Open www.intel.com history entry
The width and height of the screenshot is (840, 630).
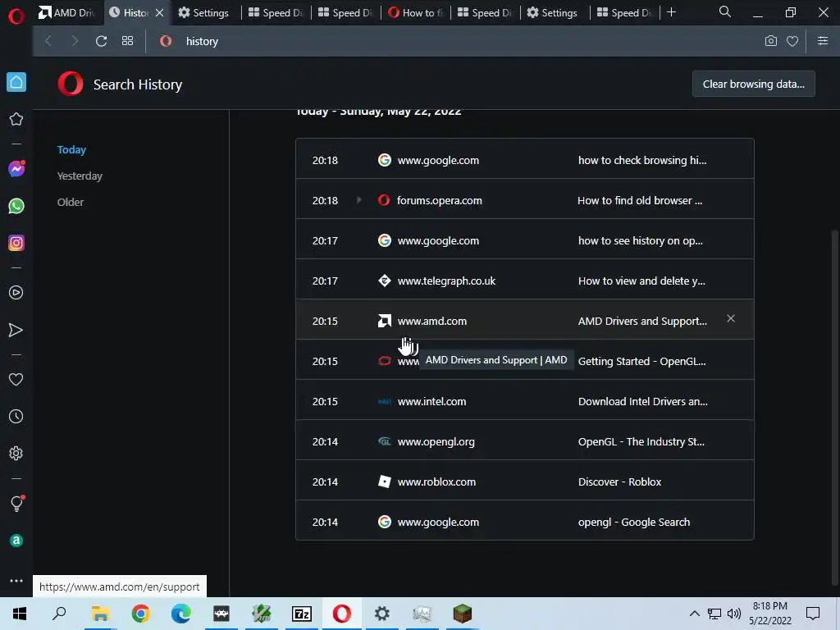coord(524,400)
